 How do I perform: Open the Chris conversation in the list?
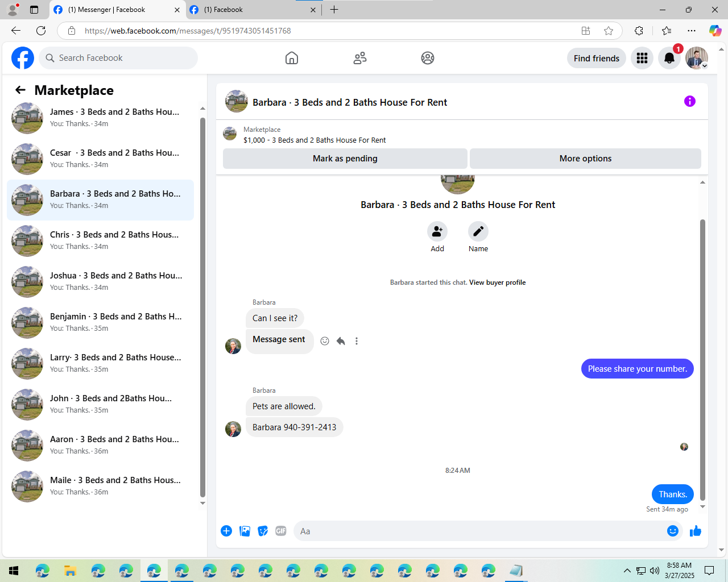pyautogui.click(x=100, y=241)
